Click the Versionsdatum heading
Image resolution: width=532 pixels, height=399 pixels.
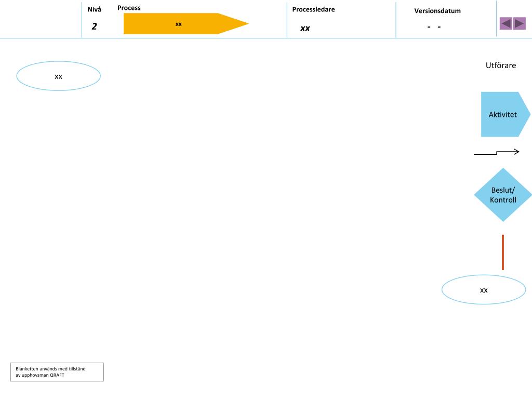click(x=437, y=10)
